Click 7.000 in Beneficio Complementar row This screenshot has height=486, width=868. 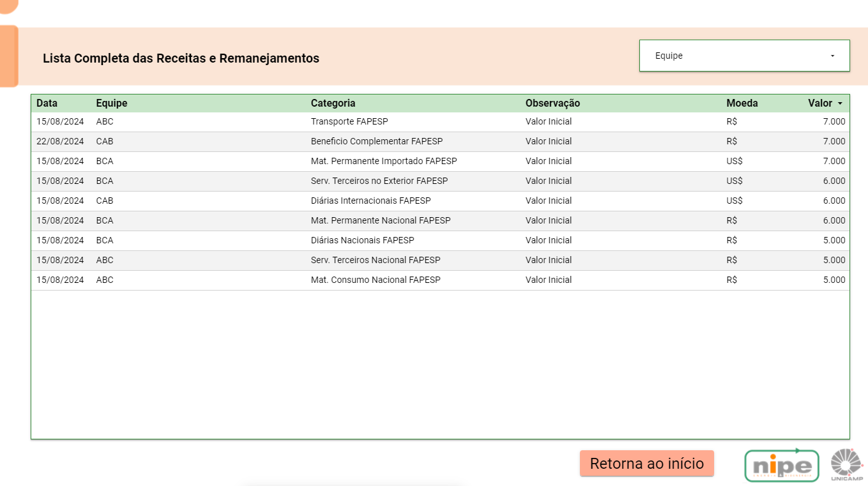tap(834, 141)
